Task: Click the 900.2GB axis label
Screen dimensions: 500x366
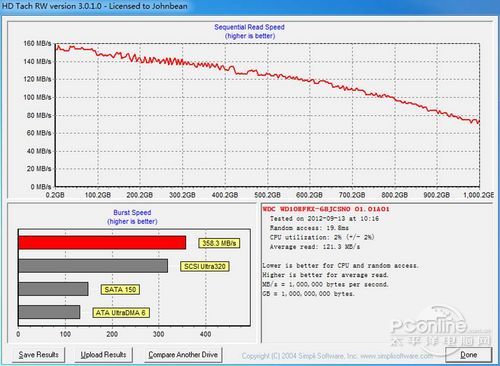Action: (x=437, y=195)
